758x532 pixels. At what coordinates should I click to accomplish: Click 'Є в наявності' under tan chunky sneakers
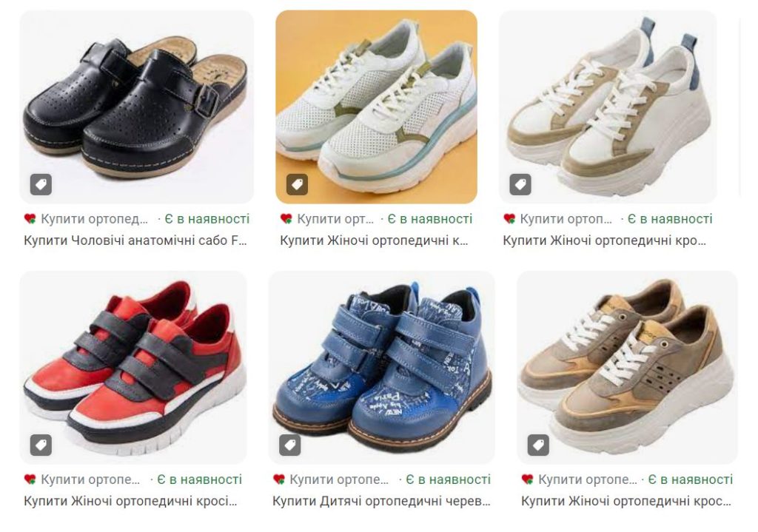(x=691, y=479)
